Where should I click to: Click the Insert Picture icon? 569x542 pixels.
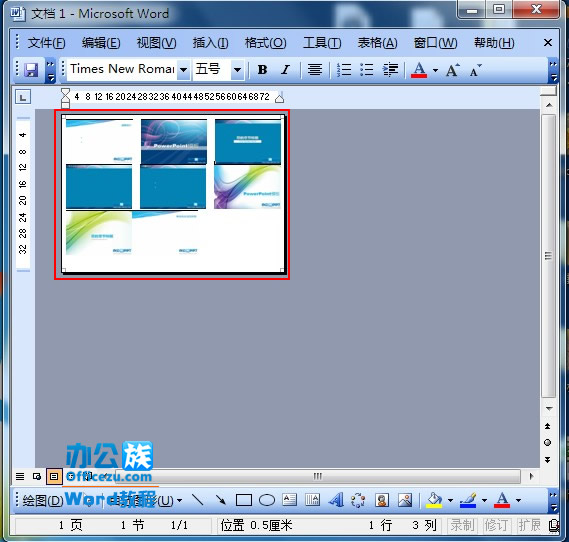(405, 500)
